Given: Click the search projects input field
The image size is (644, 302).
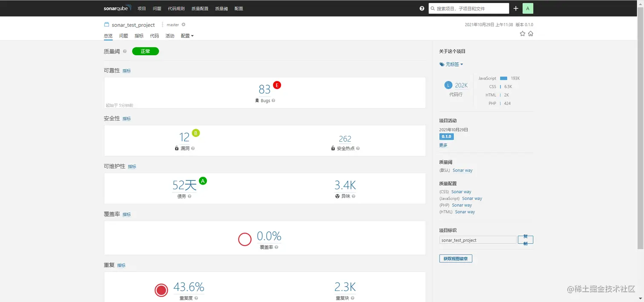Looking at the screenshot, I should 469,9.
